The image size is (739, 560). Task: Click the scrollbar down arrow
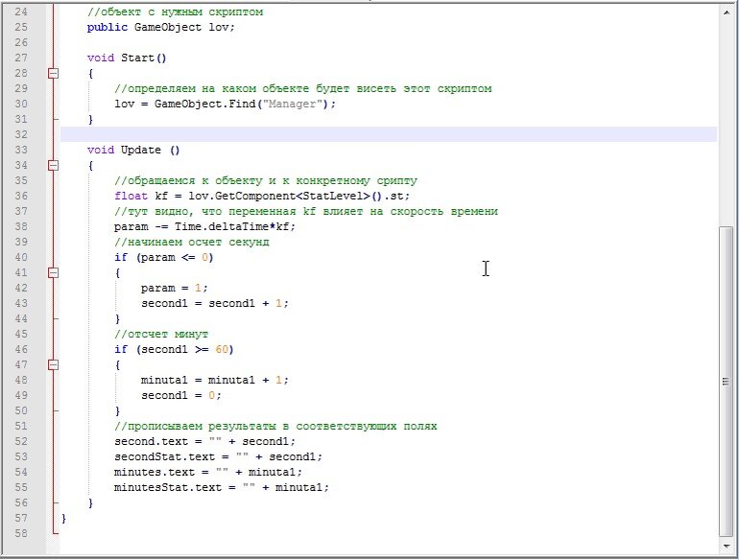[727, 546]
